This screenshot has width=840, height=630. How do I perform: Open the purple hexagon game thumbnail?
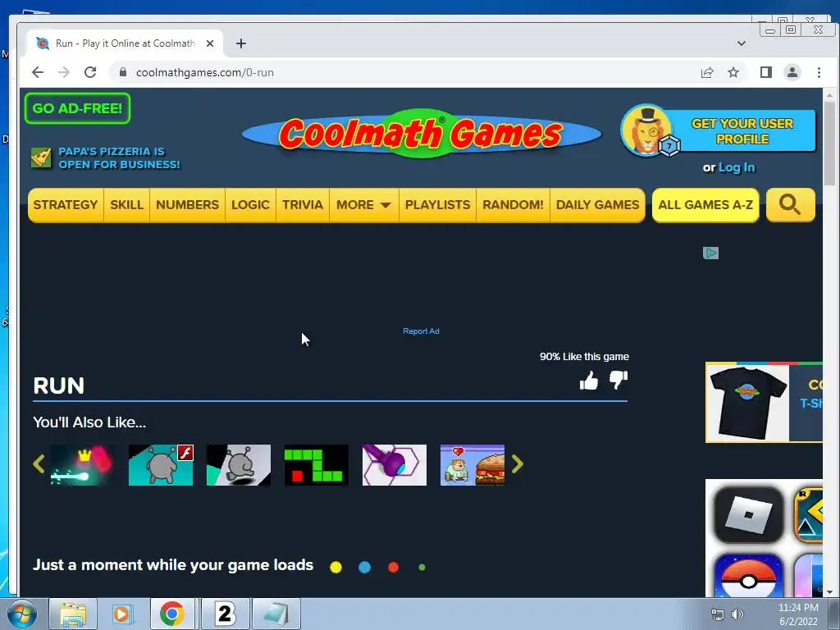395,465
